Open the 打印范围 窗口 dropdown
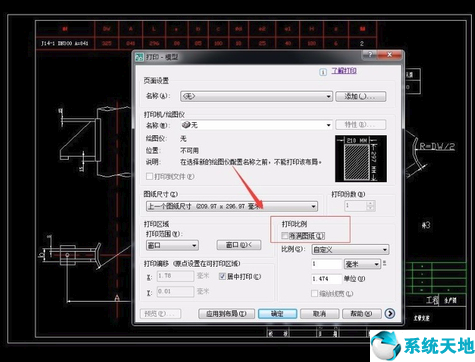475x362 pixels. tap(172, 246)
